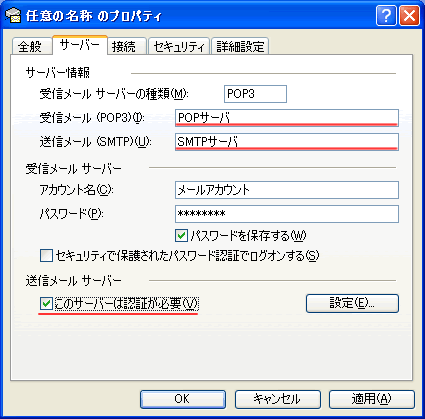Toggle the パスワードを保存する checkbox

[181, 236]
